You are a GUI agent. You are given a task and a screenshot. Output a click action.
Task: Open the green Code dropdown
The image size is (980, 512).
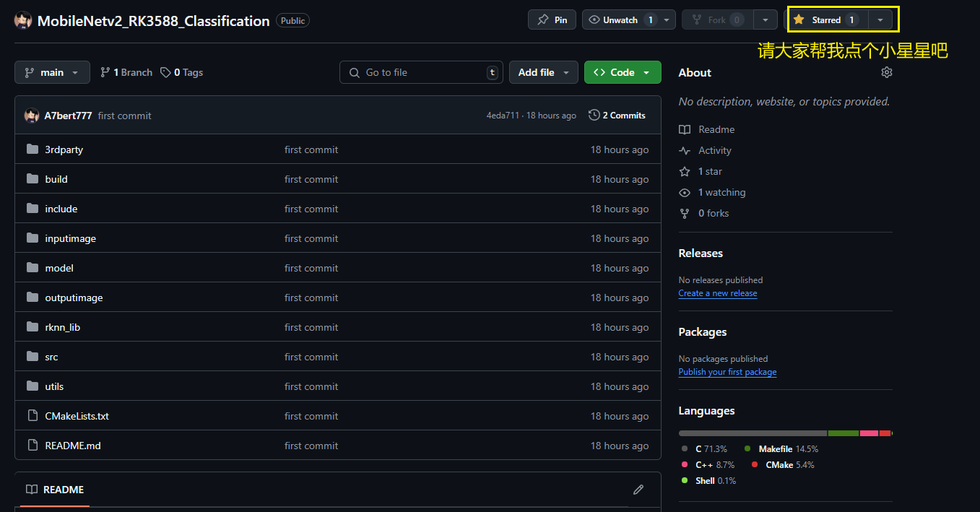point(623,72)
